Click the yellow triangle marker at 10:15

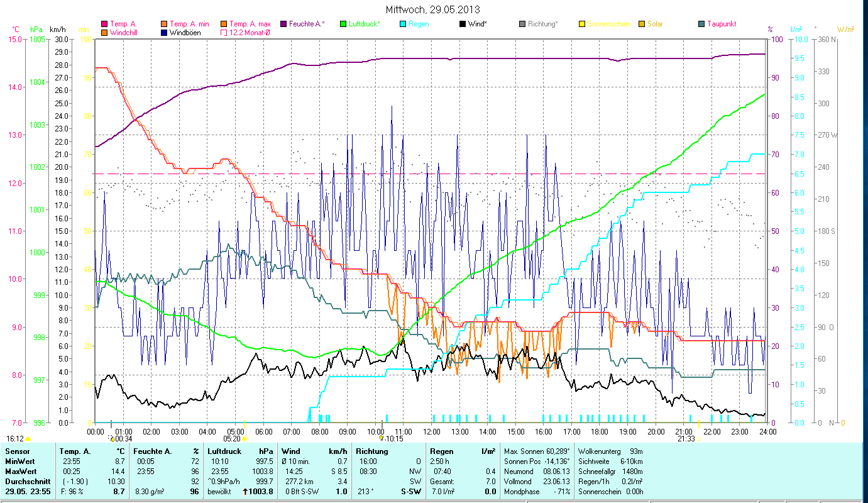tap(381, 438)
